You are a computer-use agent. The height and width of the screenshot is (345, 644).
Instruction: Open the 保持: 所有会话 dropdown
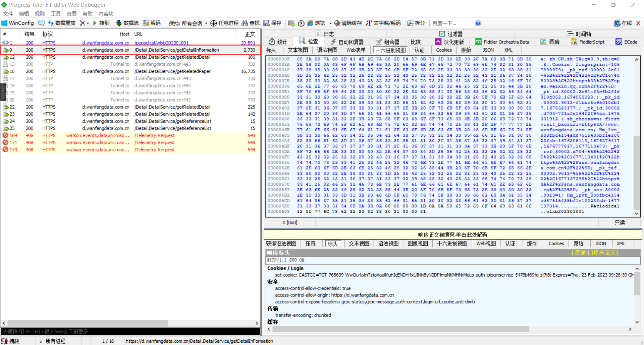coord(188,23)
